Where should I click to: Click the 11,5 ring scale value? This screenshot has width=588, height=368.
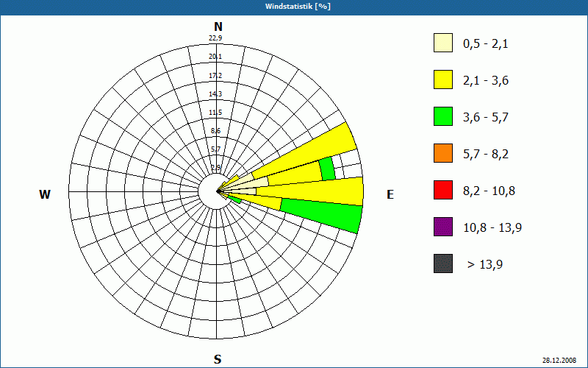pyautogui.click(x=215, y=113)
